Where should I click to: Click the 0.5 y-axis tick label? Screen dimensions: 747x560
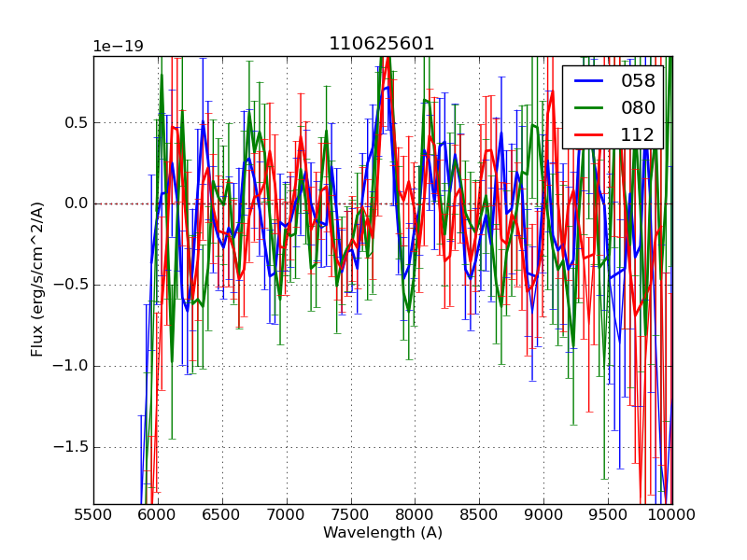[x=76, y=122]
